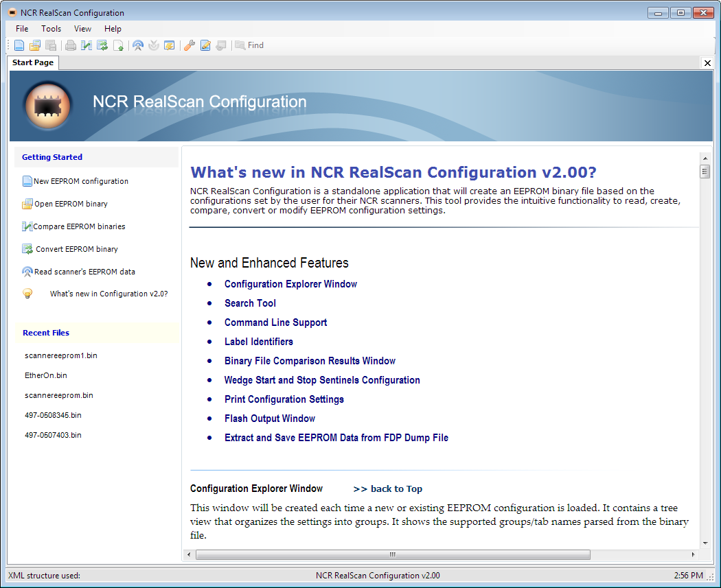Image resolution: width=721 pixels, height=588 pixels.
Task: Open Binary File Comparison Results Window link
Action: pos(310,361)
